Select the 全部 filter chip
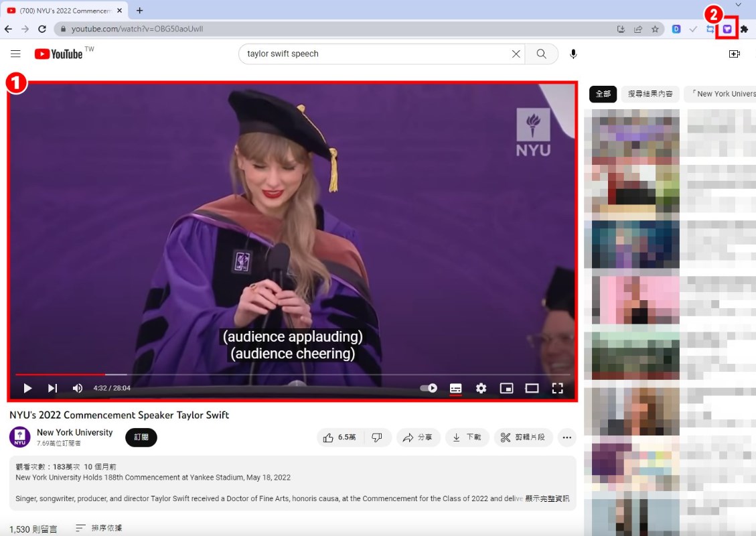This screenshot has width=756, height=536. 603,94
